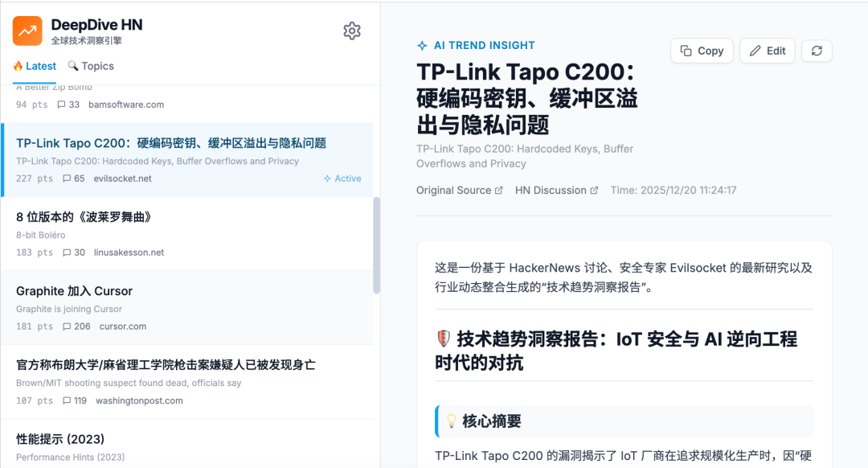Click the pencil icon in Edit button

755,51
